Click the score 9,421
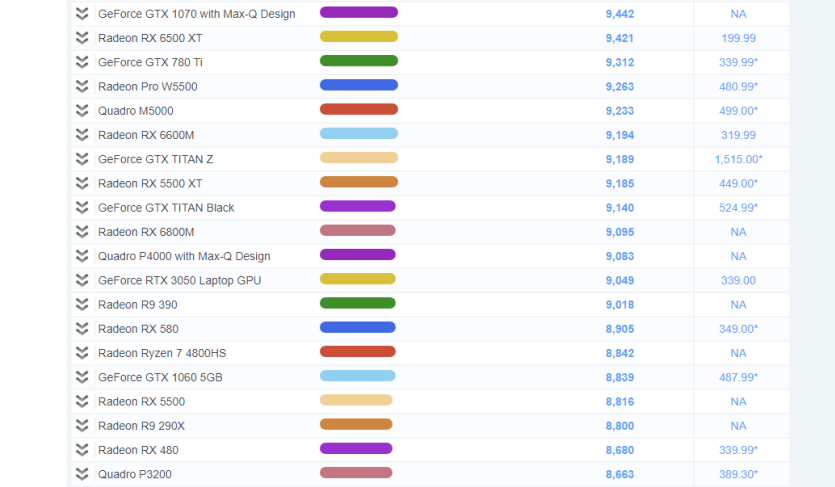 (x=620, y=38)
